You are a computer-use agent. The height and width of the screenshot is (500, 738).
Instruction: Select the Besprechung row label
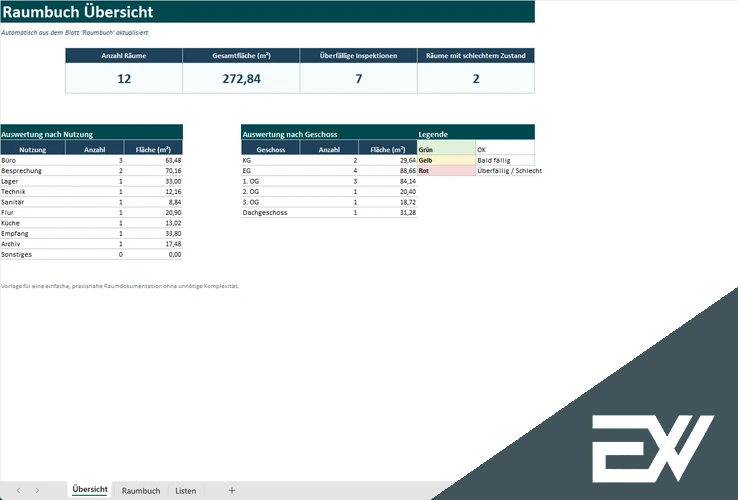click(x=32, y=170)
